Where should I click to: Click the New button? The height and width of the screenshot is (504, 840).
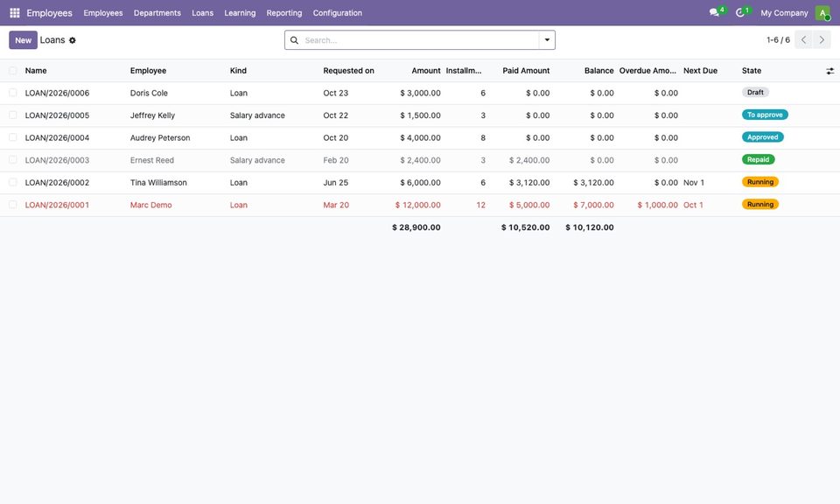coord(23,40)
